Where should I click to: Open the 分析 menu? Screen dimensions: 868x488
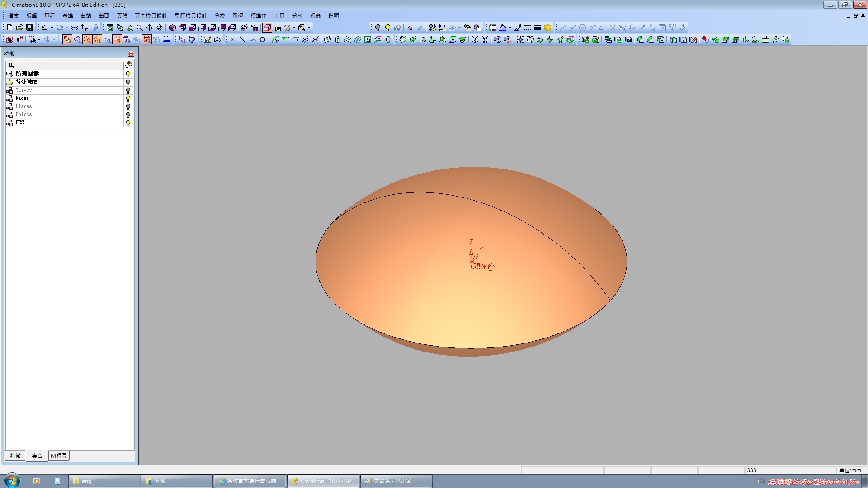tap(297, 15)
